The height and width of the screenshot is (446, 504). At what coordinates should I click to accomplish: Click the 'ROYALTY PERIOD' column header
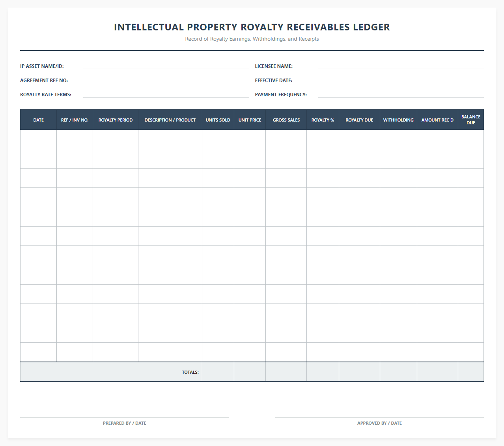tap(116, 120)
